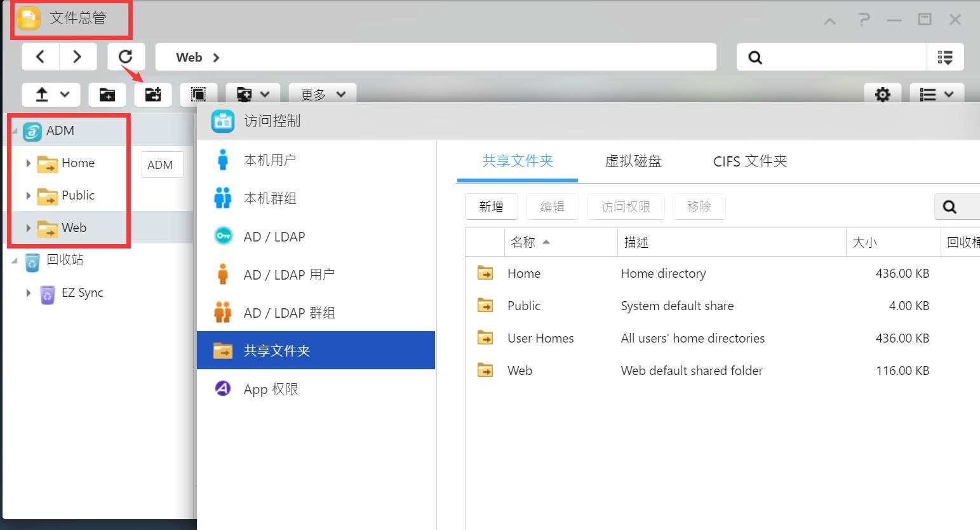This screenshot has height=530, width=980.
Task: Switch to the 虚拟磁盘 tab
Action: 633,161
